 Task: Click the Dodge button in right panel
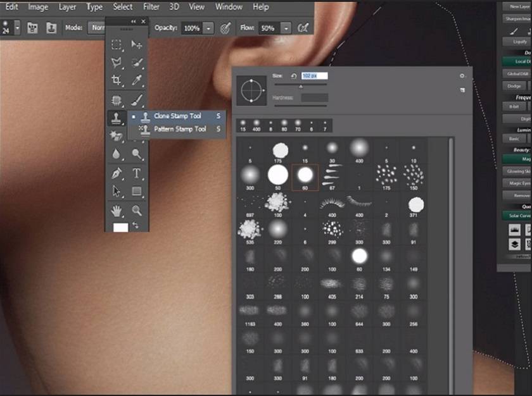[514, 86]
